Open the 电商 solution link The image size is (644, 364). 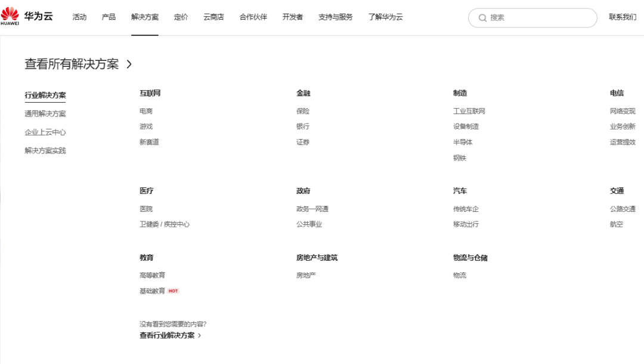tap(146, 112)
